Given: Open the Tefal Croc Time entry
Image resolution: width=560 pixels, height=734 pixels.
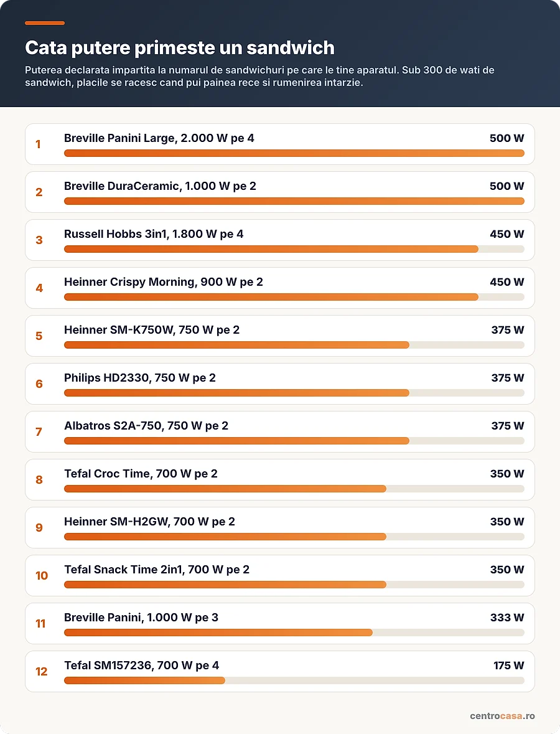Looking at the screenshot, I should coord(280,480).
